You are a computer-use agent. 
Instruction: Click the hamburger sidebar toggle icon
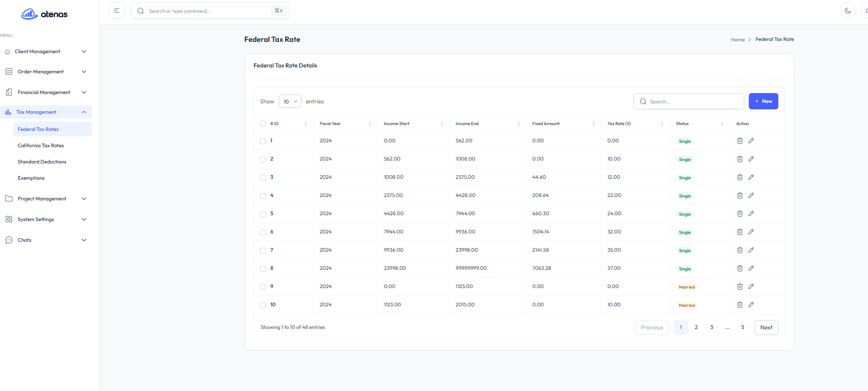pos(117,11)
